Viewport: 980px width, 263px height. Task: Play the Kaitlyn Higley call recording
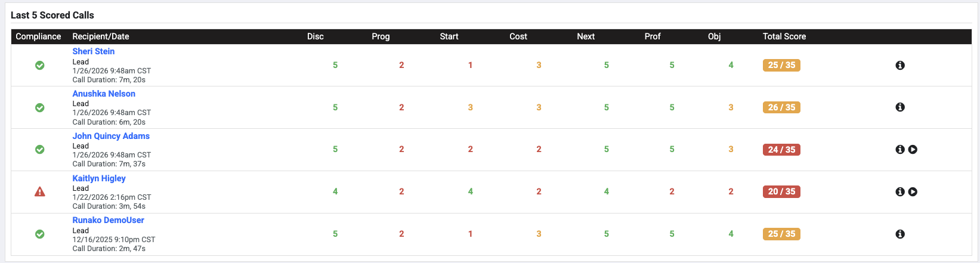[x=913, y=192]
